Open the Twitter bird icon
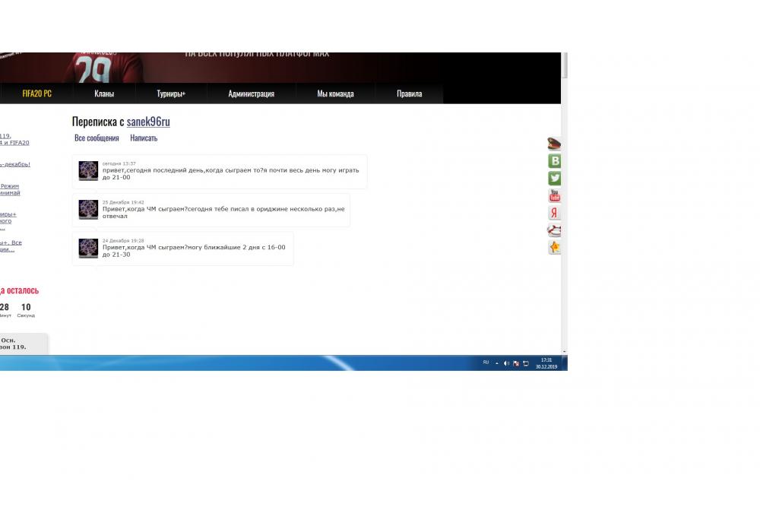 point(555,179)
